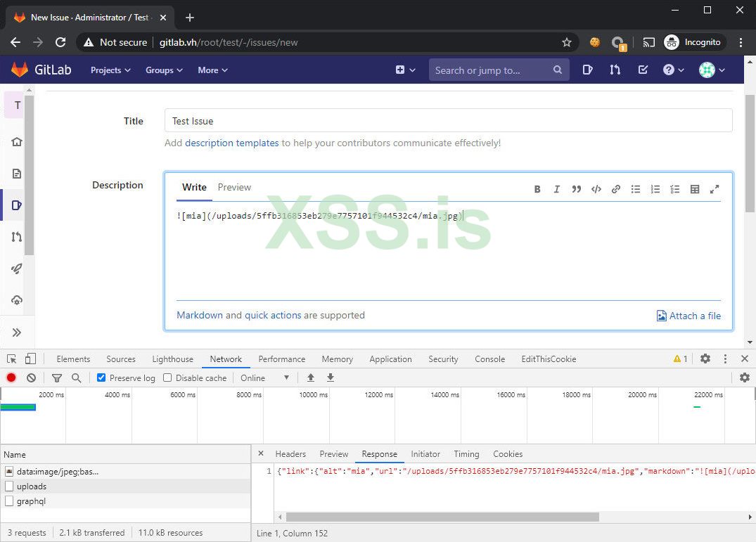The width and height of the screenshot is (756, 542).
Task: Toggle the device toolbar in DevTools
Action: point(30,359)
